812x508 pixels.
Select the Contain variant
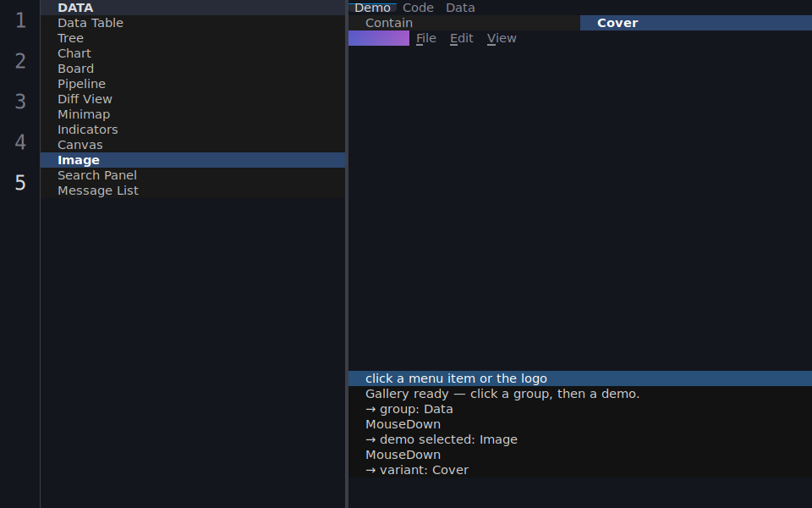point(464,23)
